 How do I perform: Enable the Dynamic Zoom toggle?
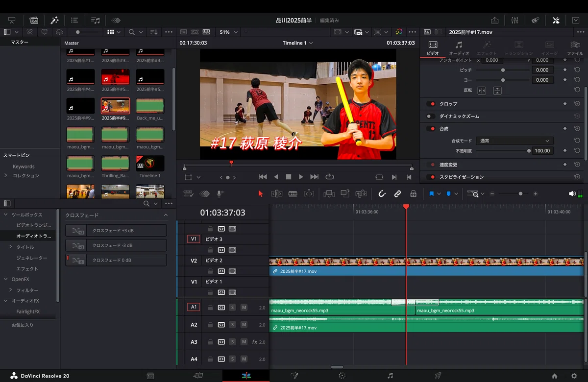coord(431,116)
